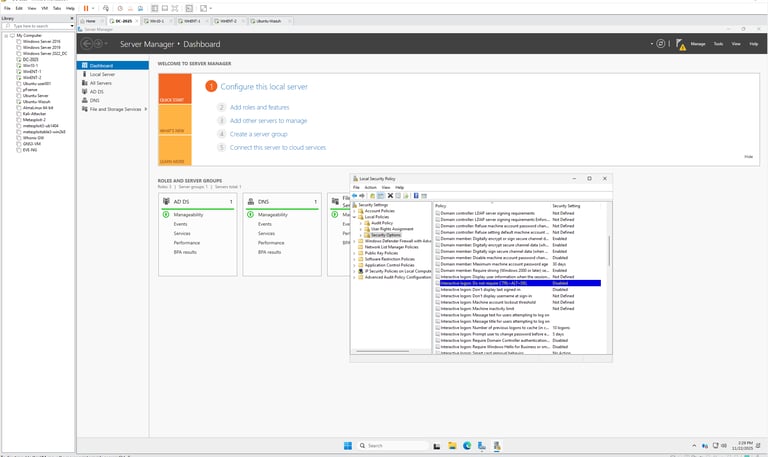This screenshot has height=457, width=768.
Task: Open VMware File menu
Action: (x=7, y=8)
